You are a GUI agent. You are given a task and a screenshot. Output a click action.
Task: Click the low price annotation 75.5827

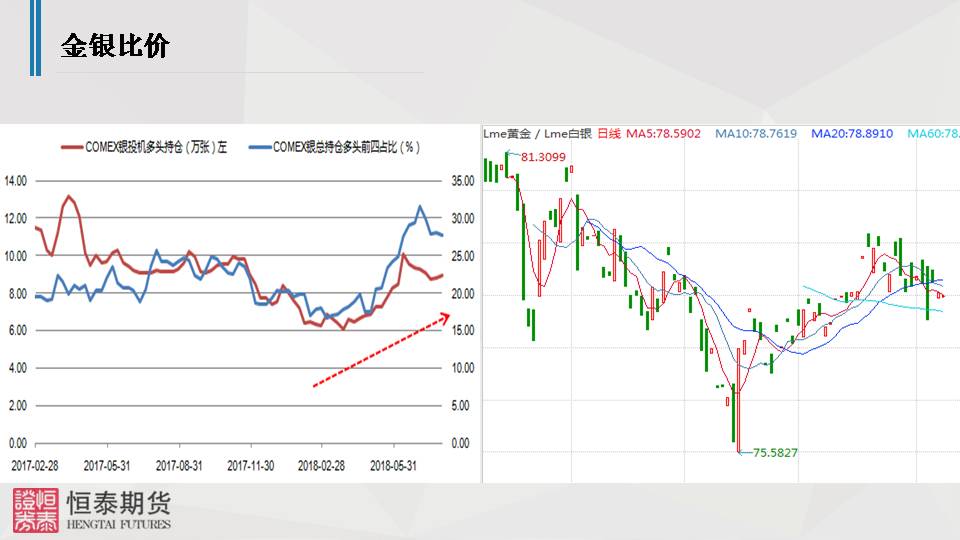(775, 453)
